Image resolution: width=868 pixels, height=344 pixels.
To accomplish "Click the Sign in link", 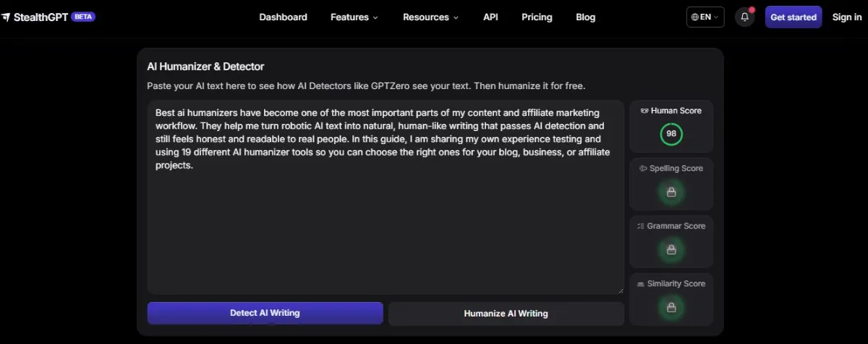I will (847, 17).
